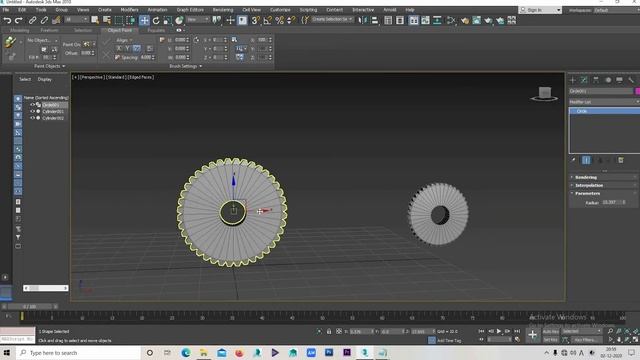Screen dimensions: 640x360
Task: Open the Animation menu
Action: pos(157,10)
